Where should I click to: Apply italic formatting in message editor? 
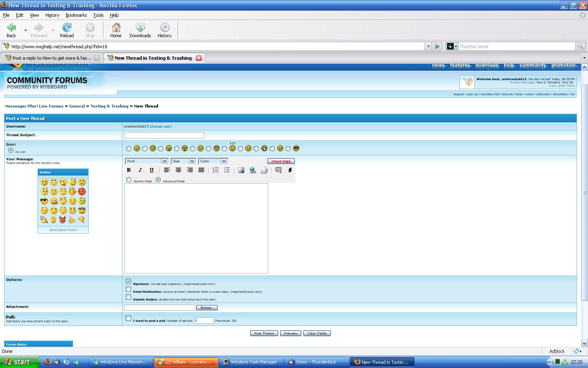click(140, 170)
